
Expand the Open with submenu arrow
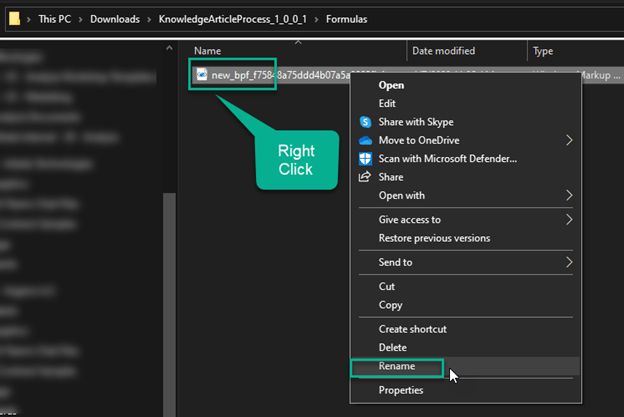click(x=569, y=195)
